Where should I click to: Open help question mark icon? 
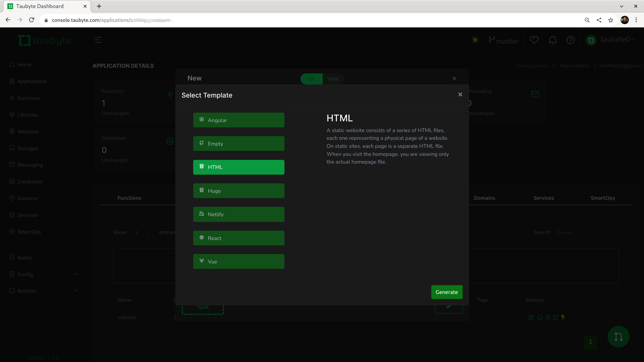coord(571,40)
